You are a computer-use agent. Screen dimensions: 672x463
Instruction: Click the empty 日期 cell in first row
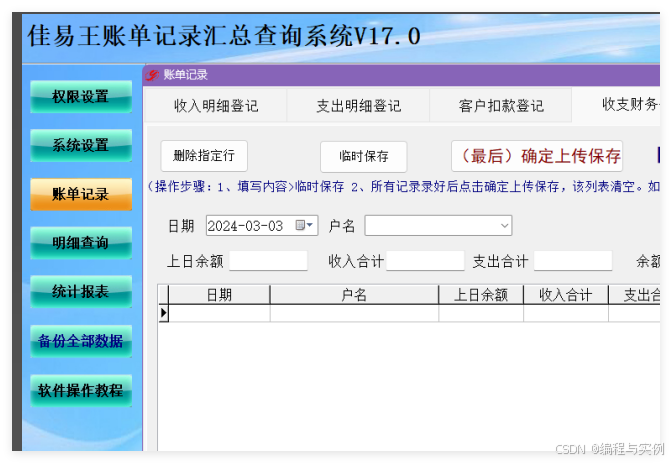pos(219,313)
